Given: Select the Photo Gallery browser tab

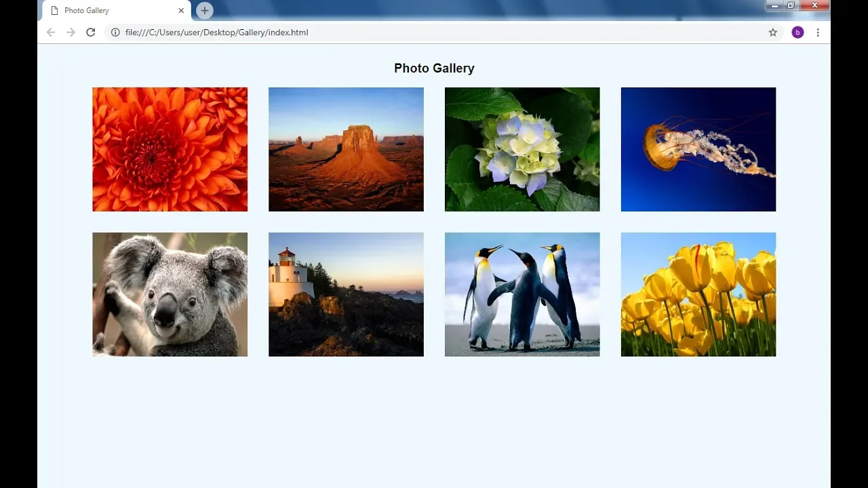Looking at the screenshot, I should coord(115,11).
